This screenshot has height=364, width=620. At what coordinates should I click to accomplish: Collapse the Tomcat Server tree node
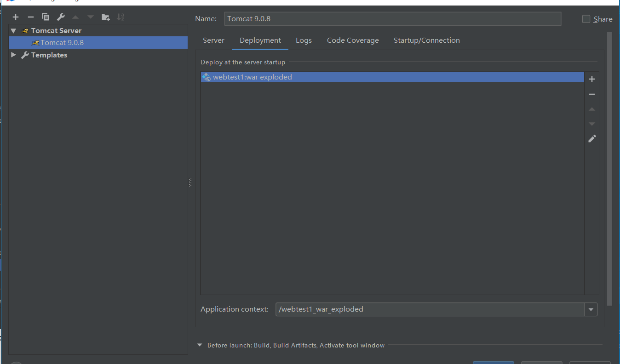[x=13, y=31]
